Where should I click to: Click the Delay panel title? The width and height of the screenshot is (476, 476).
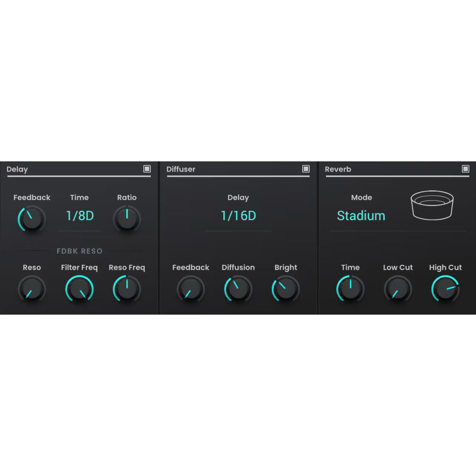[17, 169]
